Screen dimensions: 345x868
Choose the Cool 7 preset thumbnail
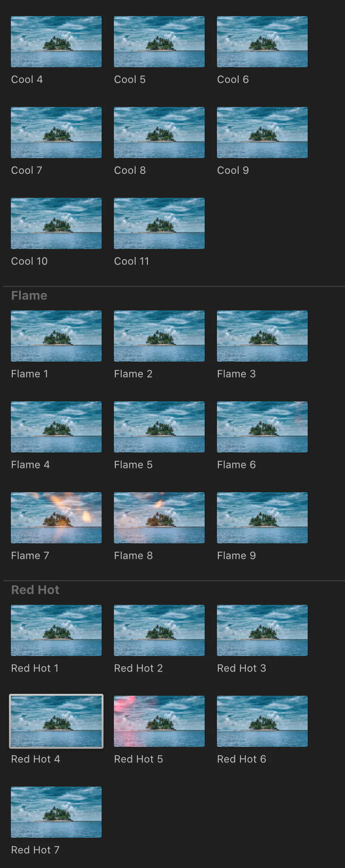(56, 133)
